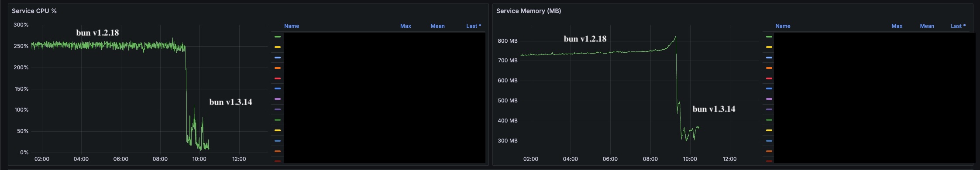Sort Memory legend by Mean column
Image resolution: width=980 pixels, height=170 pixels.
point(927,26)
